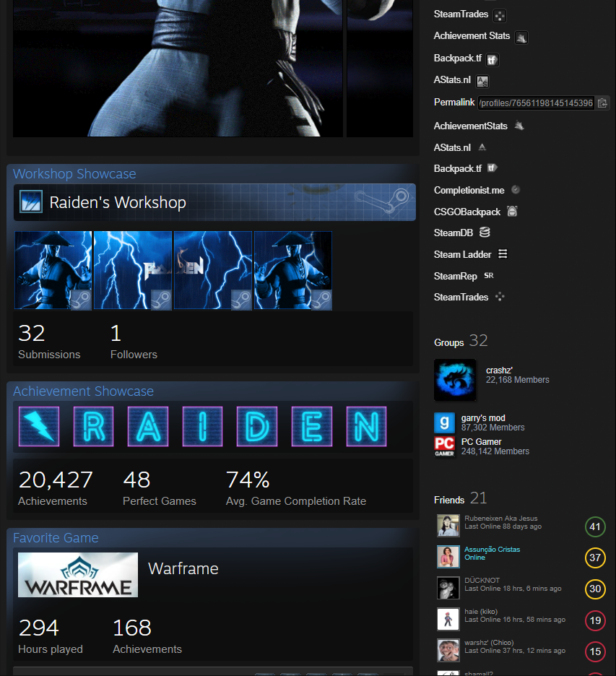This screenshot has width=616, height=676.
Task: Click the Completionist.me icon
Action: point(516,190)
